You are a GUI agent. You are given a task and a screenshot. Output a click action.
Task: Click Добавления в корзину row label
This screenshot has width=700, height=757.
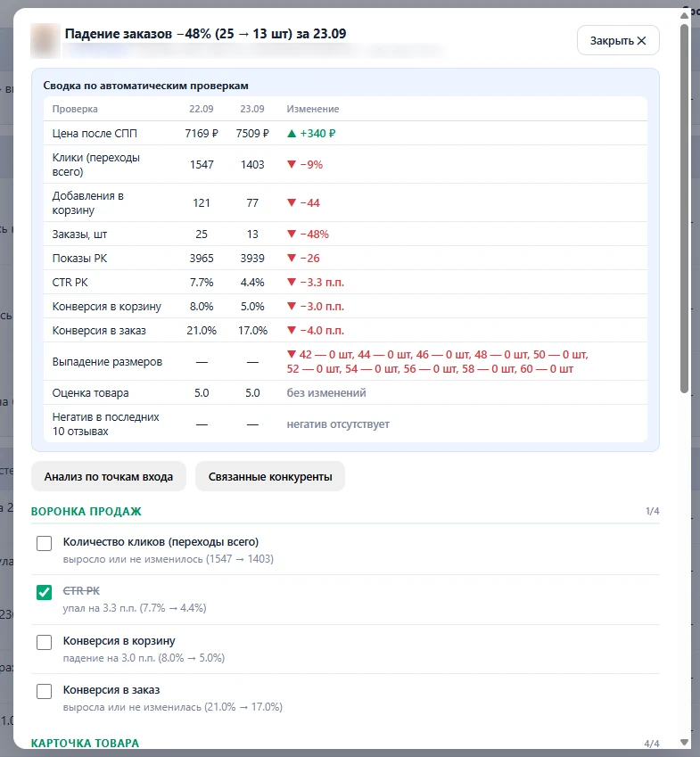(x=88, y=202)
